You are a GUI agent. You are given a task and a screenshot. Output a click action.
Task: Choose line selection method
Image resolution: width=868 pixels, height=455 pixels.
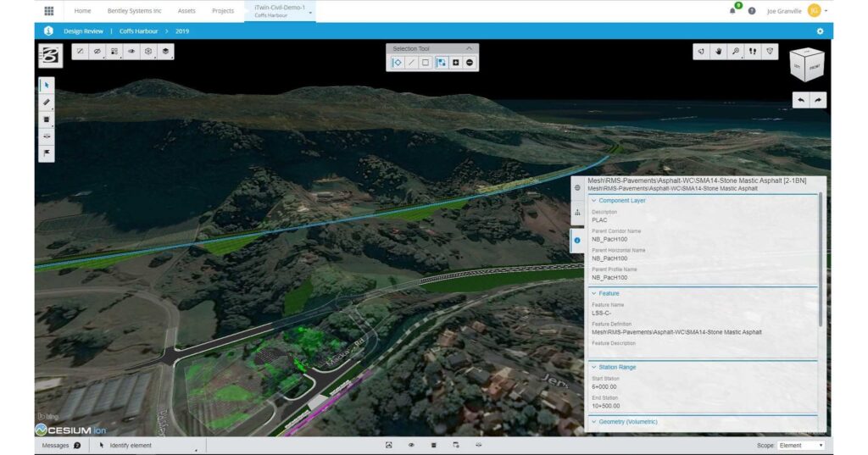point(411,63)
